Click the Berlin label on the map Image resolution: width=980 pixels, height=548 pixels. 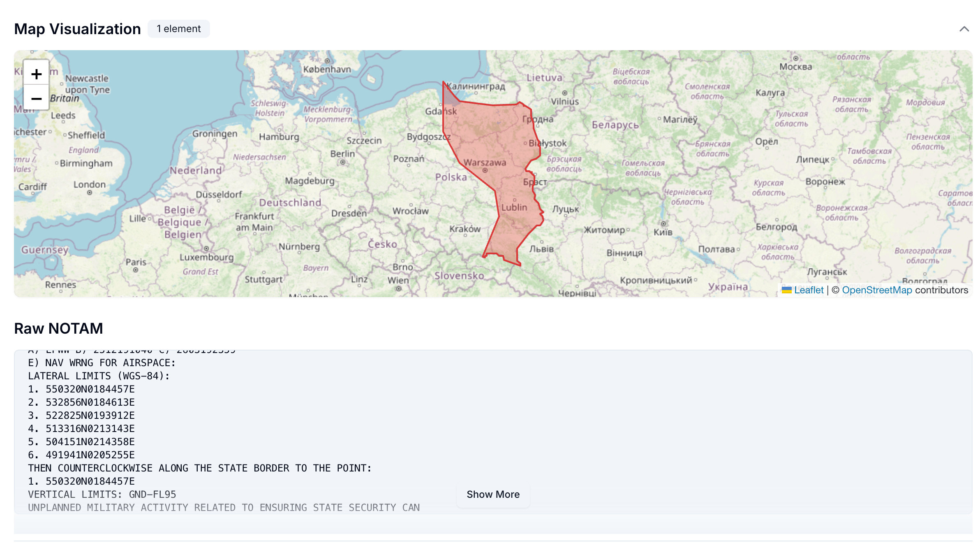point(342,154)
